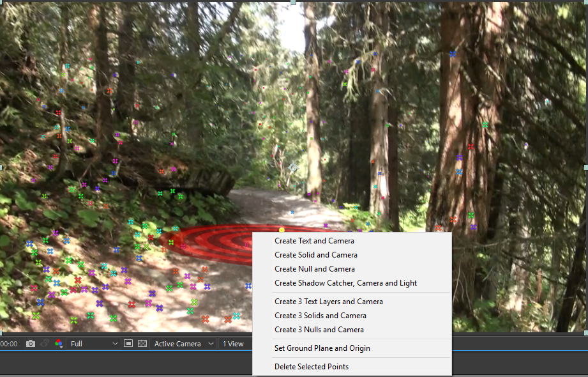Choose Create Solid and Camera
This screenshot has width=588, height=377.
click(x=352, y=255)
